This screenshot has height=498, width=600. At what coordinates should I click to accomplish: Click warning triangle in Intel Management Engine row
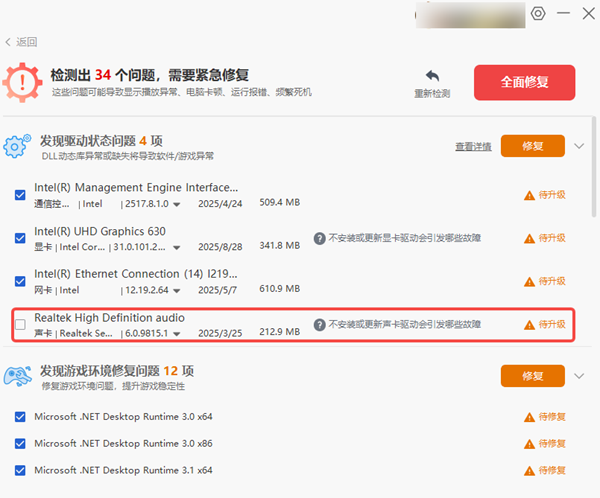[529, 196]
